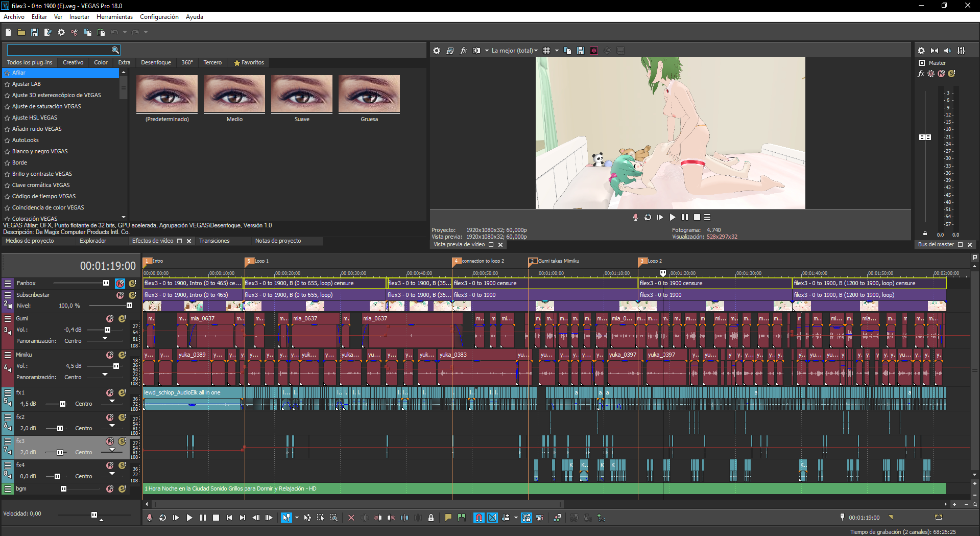The height and width of the screenshot is (536, 980).
Task: Click the search magnifier in the plug-in search box
Action: (x=115, y=50)
